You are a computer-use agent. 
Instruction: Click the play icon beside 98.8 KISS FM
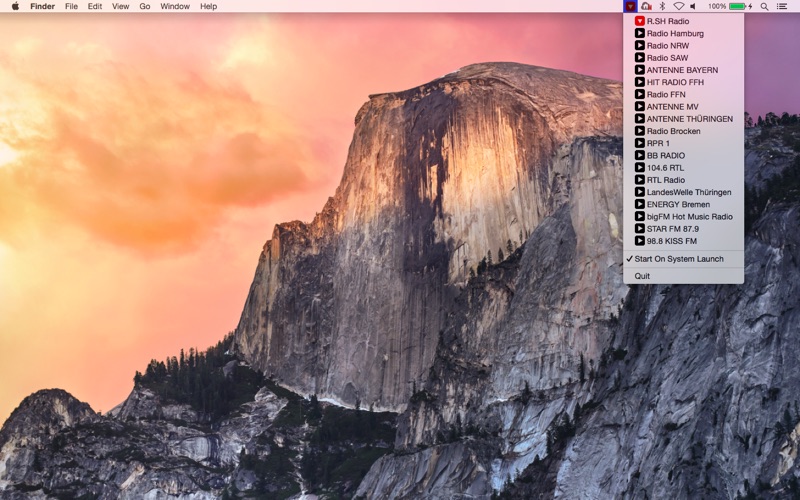click(639, 241)
